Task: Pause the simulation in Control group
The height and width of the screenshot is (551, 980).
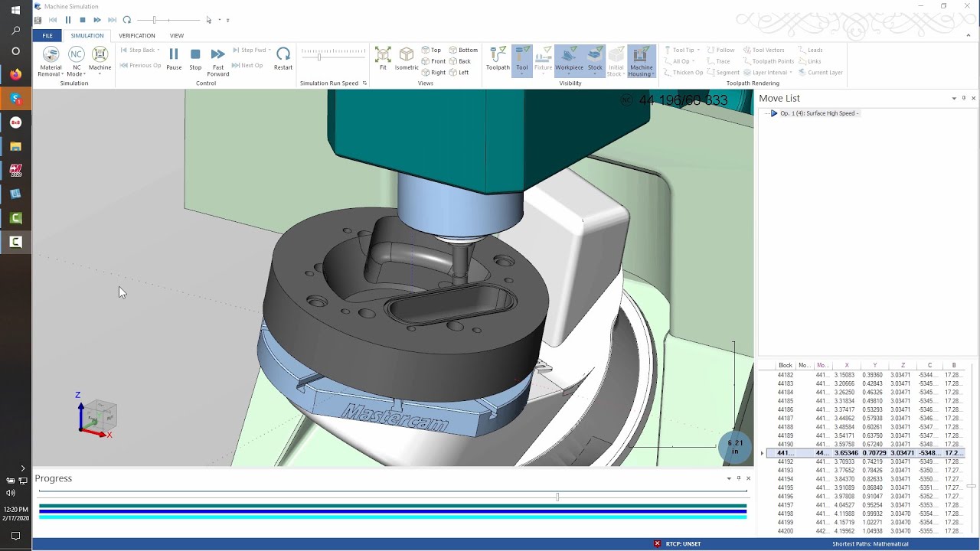Action: click(174, 59)
